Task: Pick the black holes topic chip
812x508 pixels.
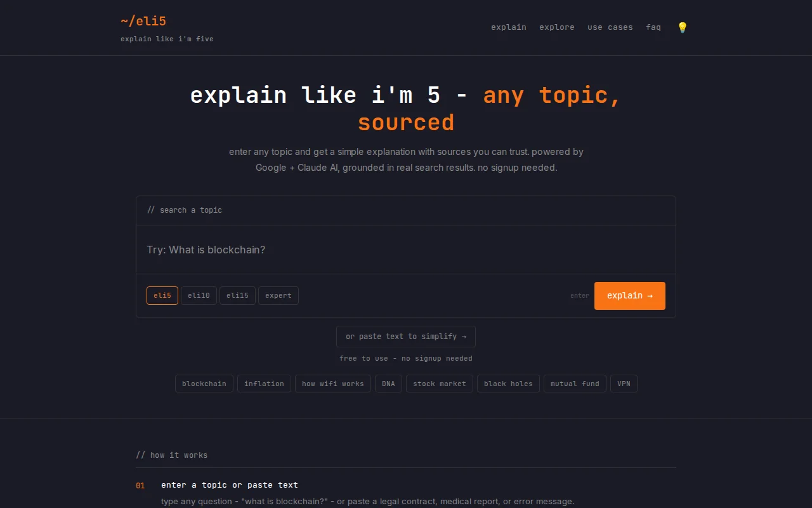Action: (x=508, y=384)
